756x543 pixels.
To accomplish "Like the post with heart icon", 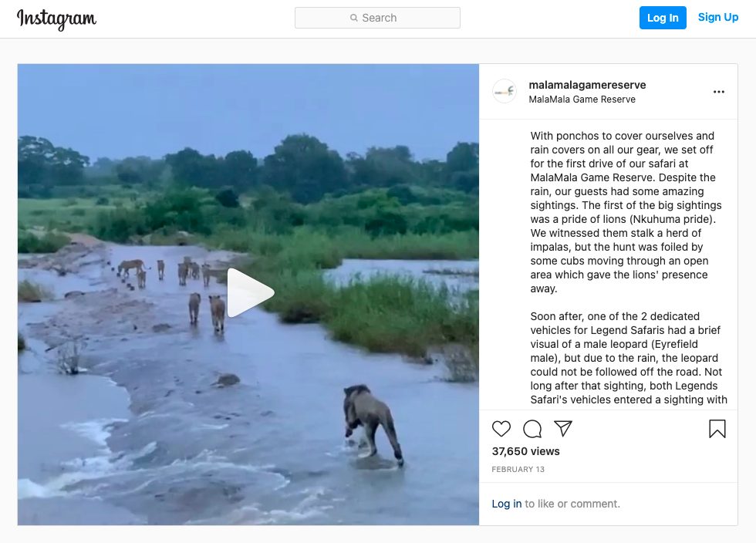I will tap(501, 429).
